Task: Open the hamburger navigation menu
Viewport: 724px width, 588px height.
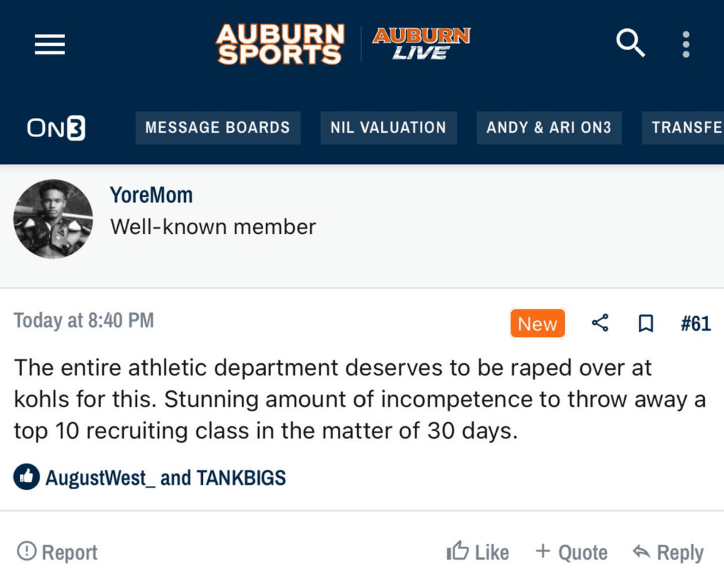Action: 49,45
